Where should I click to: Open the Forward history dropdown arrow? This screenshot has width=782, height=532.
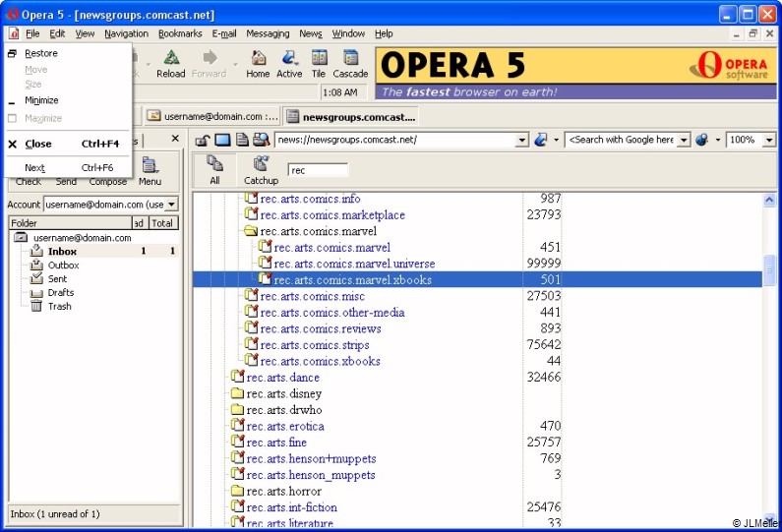(235, 64)
